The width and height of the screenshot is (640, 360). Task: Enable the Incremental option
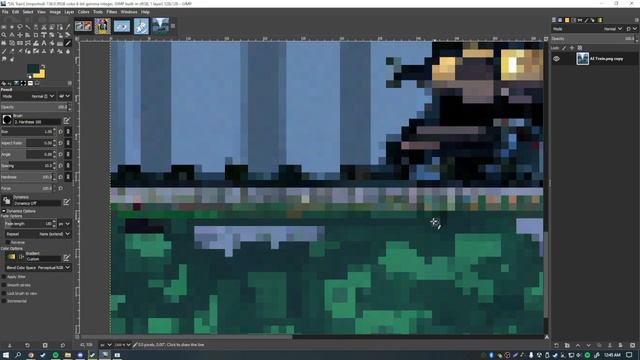click(x=4, y=301)
